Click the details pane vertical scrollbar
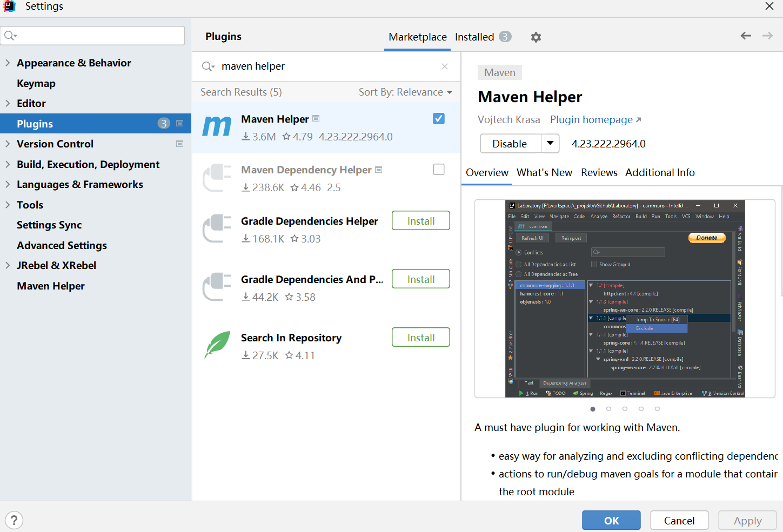Viewport: 783px width, 532px height. pos(781,241)
